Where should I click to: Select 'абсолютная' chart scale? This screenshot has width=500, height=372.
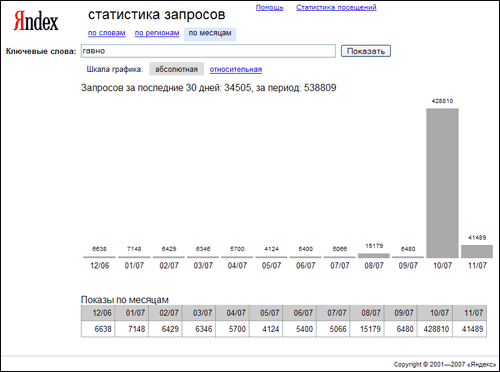click(176, 69)
